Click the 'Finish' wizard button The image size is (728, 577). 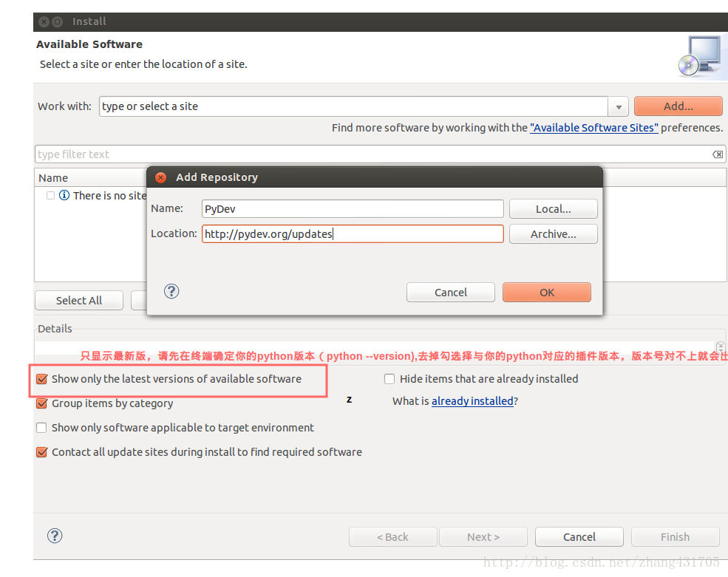(x=675, y=537)
